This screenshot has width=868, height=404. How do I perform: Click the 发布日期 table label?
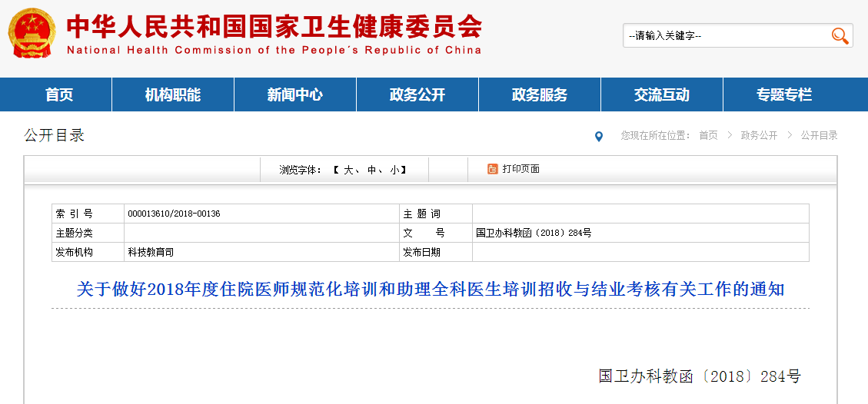tap(422, 252)
